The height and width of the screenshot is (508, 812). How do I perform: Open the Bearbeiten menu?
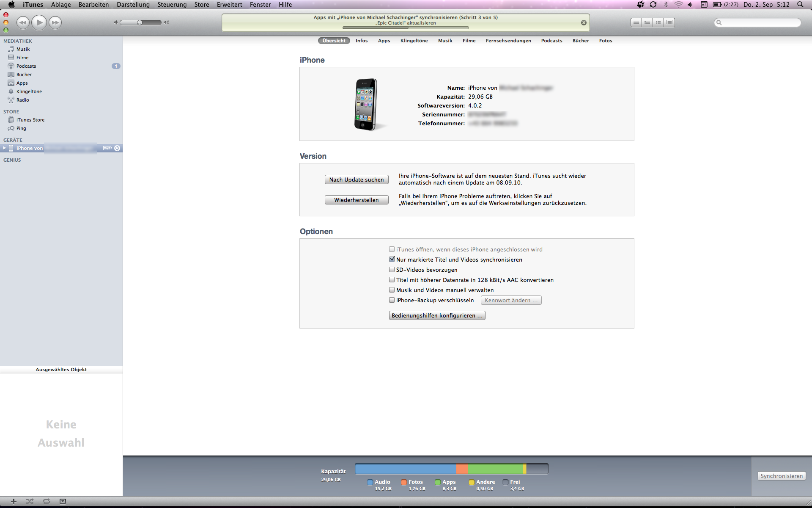93,5
